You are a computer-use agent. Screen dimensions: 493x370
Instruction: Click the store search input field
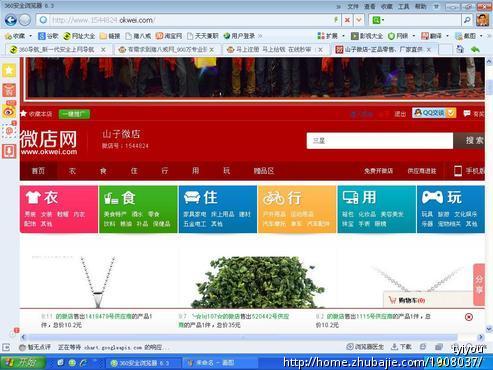(x=380, y=141)
